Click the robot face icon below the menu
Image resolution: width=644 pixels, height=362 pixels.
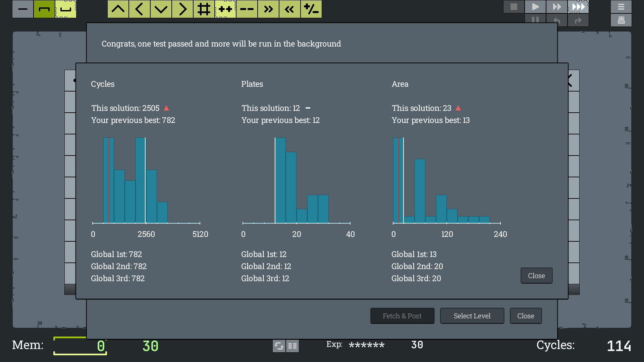click(621, 20)
